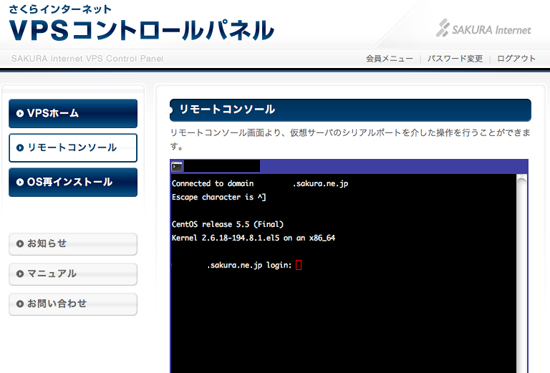Click the bullet icon beside sidebar リモートコンソール
Image resolution: width=550 pixels, height=373 pixels.
pyautogui.click(x=20, y=148)
